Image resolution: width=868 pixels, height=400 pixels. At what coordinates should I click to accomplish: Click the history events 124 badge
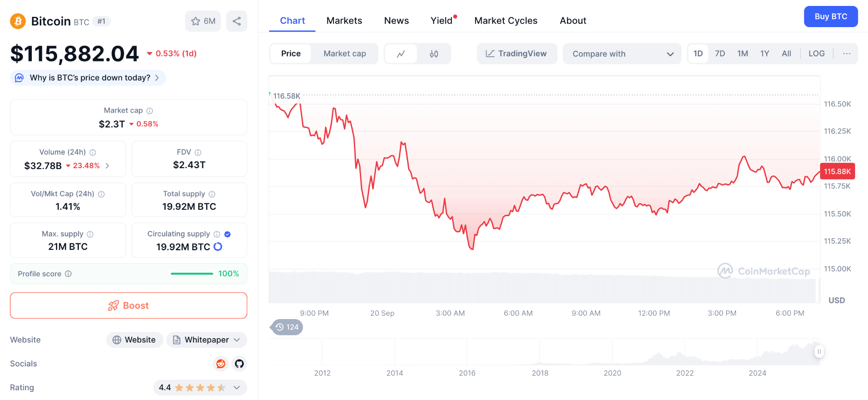pyautogui.click(x=287, y=327)
